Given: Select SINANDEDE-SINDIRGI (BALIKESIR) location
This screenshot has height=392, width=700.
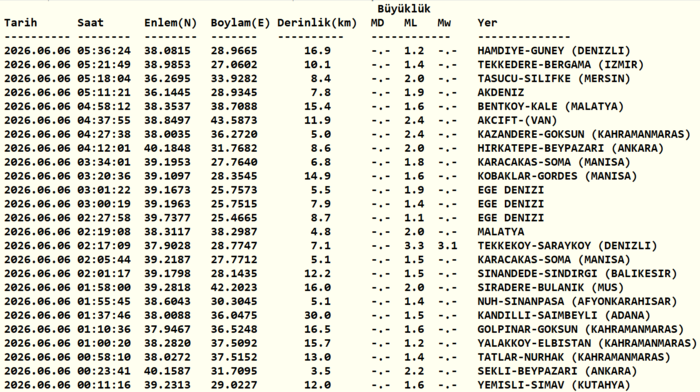Looking at the screenshot, I should (577, 274).
